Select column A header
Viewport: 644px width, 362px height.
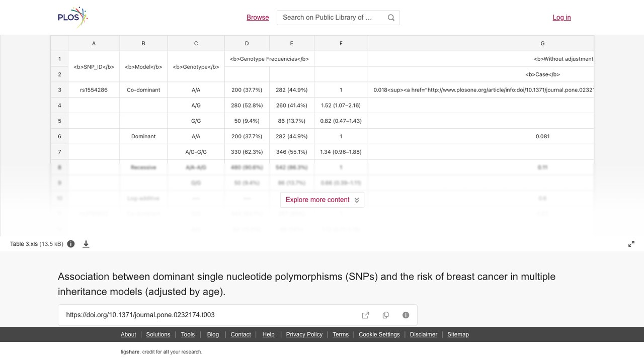[94, 43]
